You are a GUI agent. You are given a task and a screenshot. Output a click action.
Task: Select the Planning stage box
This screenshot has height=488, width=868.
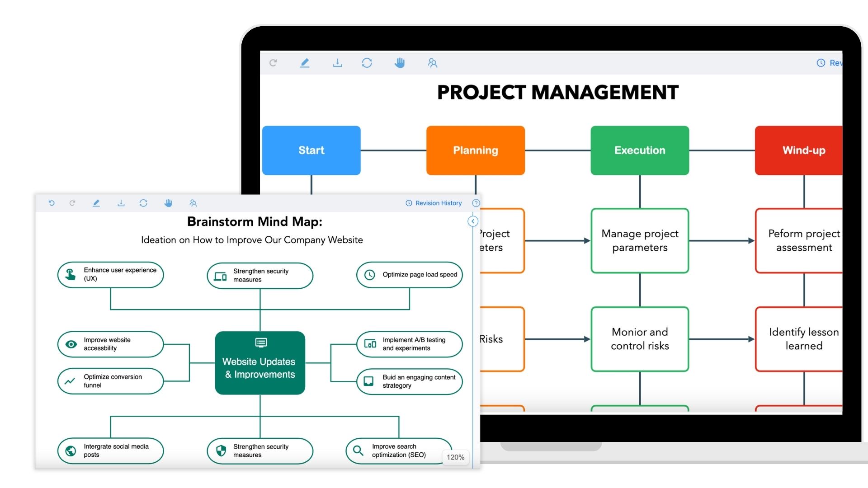[x=475, y=150]
